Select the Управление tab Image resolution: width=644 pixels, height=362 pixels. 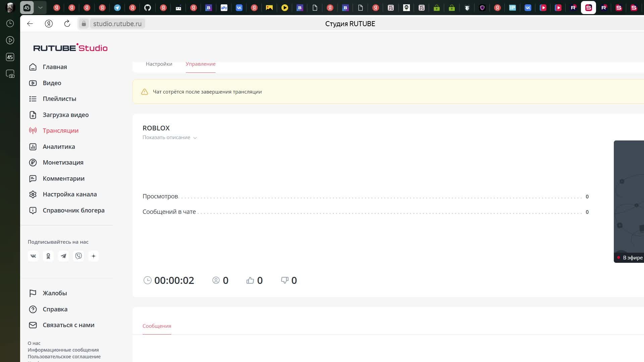click(x=201, y=64)
